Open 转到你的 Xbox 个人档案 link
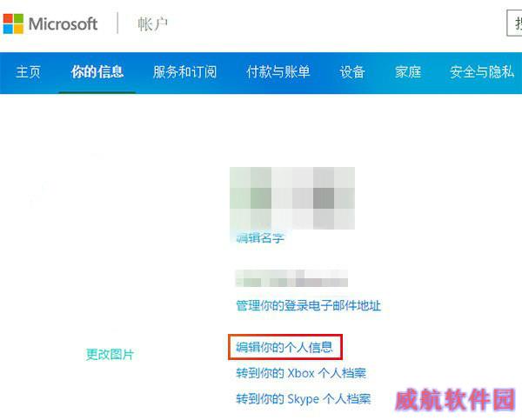 tap(301, 373)
